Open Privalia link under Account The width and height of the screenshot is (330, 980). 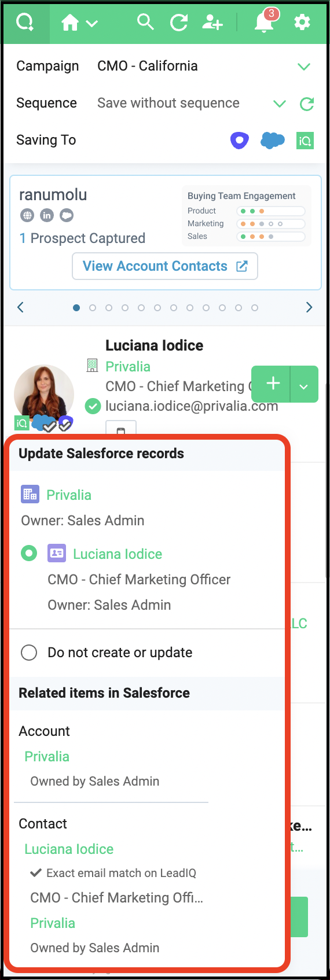[47, 756]
